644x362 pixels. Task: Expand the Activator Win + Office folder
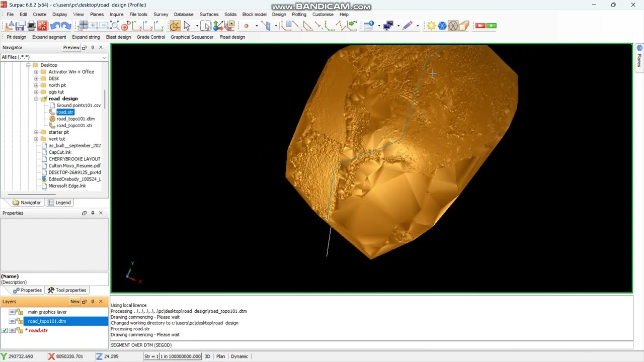tap(36, 72)
